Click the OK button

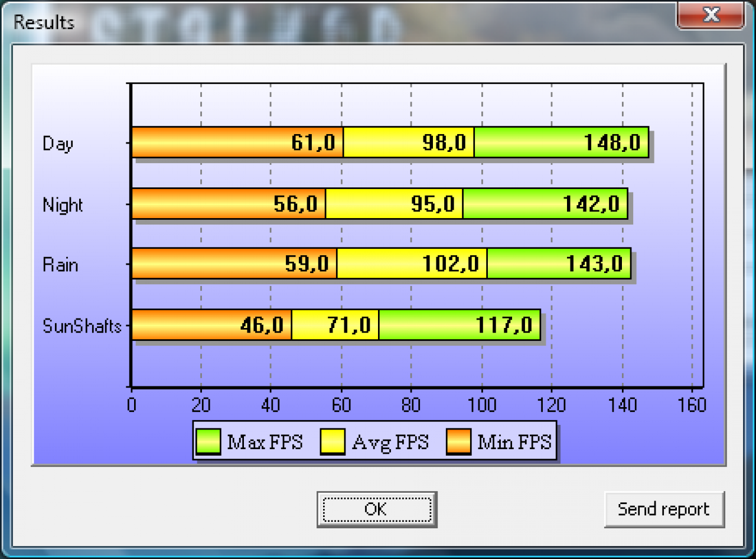[x=376, y=509]
